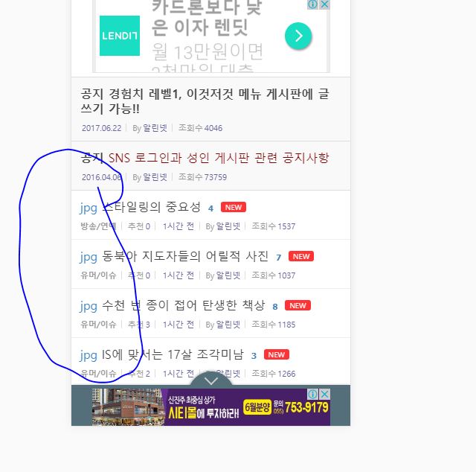The image size is (476, 472).
Task: Click the NEW badge on 스타일링의 중요성
Action: [234, 207]
